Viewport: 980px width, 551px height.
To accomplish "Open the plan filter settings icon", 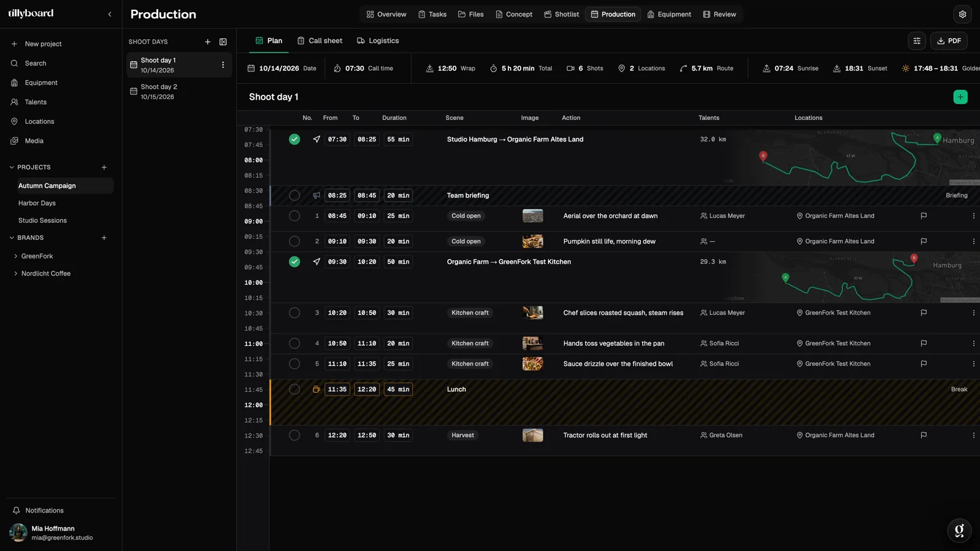I will click(x=917, y=41).
